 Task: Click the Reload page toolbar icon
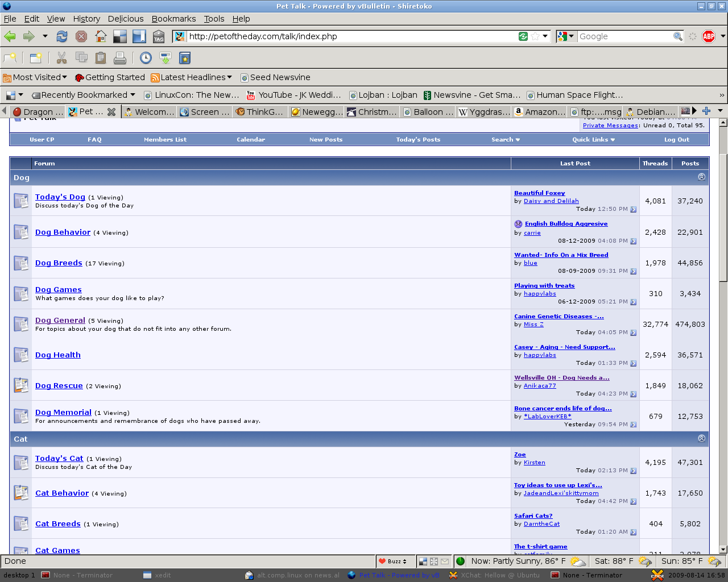click(62, 36)
